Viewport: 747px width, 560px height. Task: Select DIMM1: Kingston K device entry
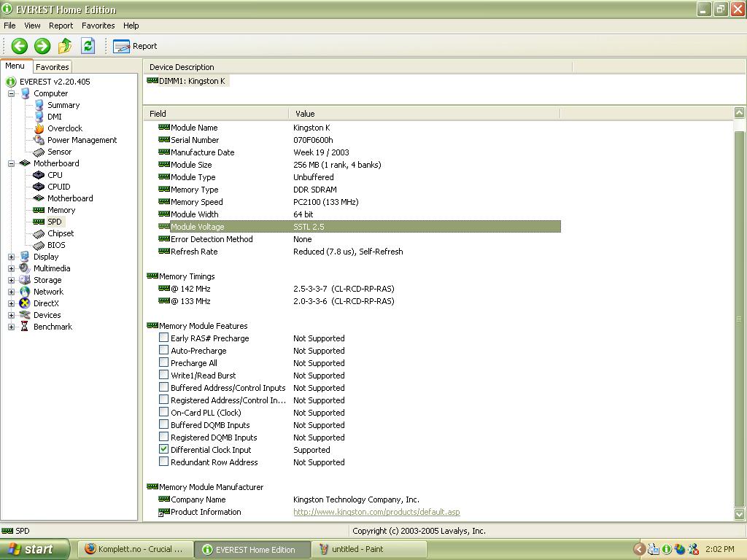[x=192, y=81]
